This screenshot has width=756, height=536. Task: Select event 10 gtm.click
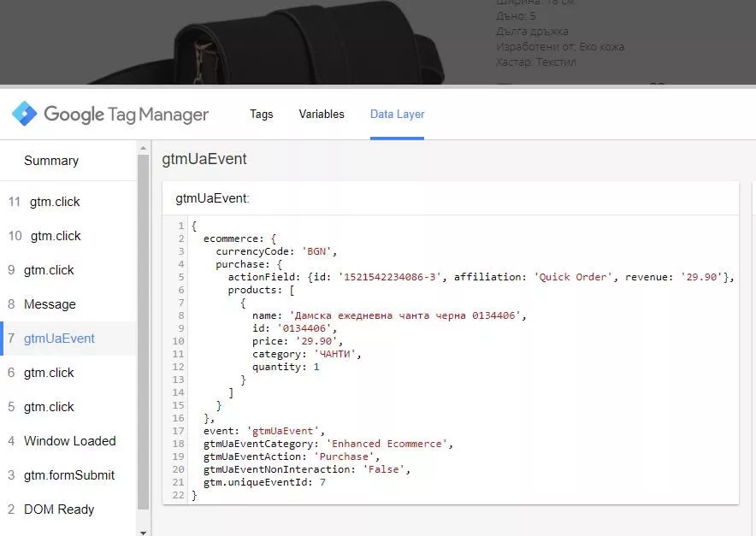coord(68,236)
